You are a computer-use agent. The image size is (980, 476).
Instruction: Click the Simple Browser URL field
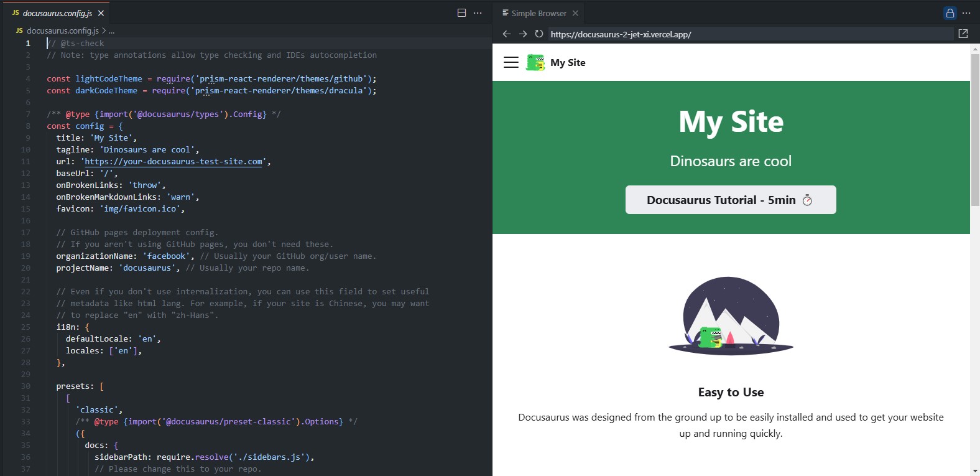(750, 34)
